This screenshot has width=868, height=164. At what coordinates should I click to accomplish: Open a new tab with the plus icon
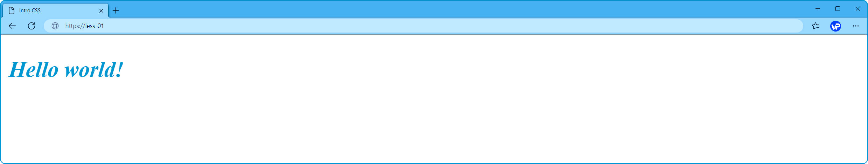click(116, 11)
